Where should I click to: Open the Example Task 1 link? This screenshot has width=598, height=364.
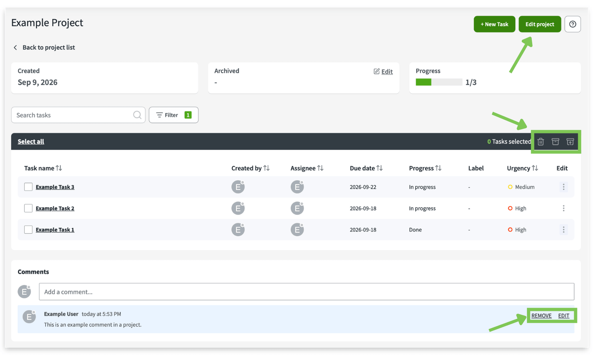(x=55, y=229)
